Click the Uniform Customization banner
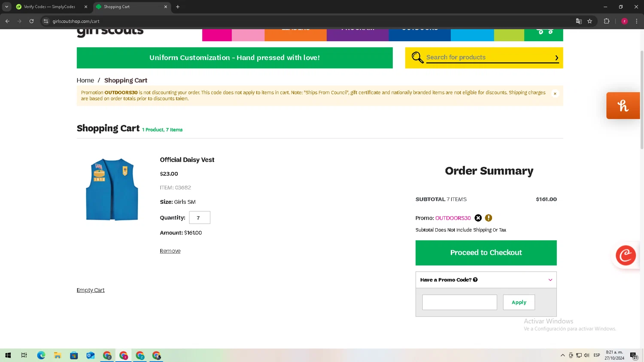 pyautogui.click(x=234, y=57)
